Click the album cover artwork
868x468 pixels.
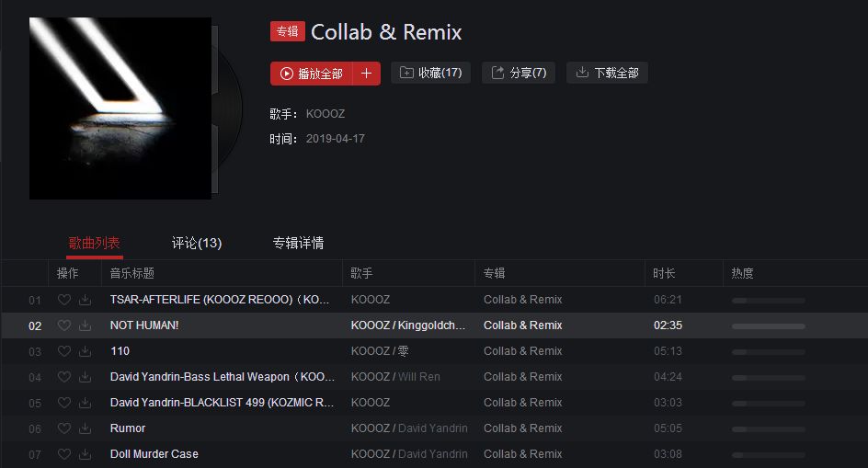[x=120, y=108]
